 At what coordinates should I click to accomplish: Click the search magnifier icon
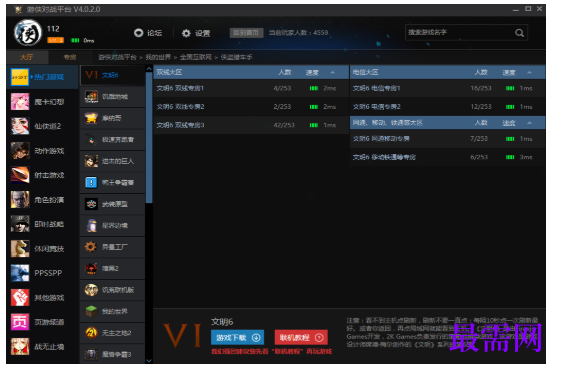519,33
